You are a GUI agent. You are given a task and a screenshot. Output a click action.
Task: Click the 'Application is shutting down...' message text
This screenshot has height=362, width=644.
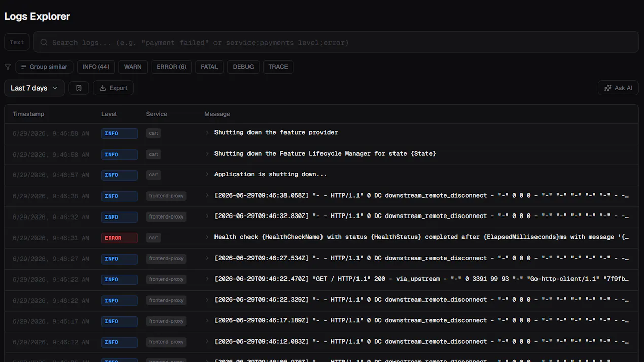(270, 174)
